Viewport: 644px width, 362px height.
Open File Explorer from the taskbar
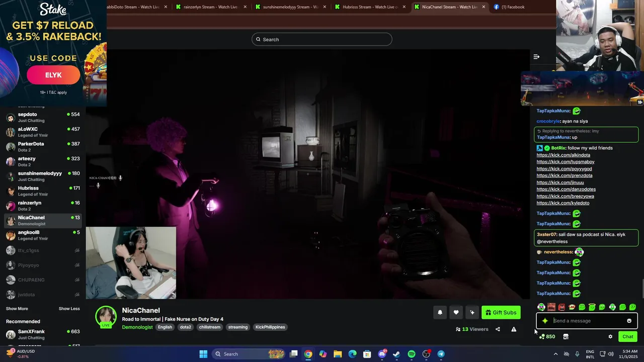point(338,354)
